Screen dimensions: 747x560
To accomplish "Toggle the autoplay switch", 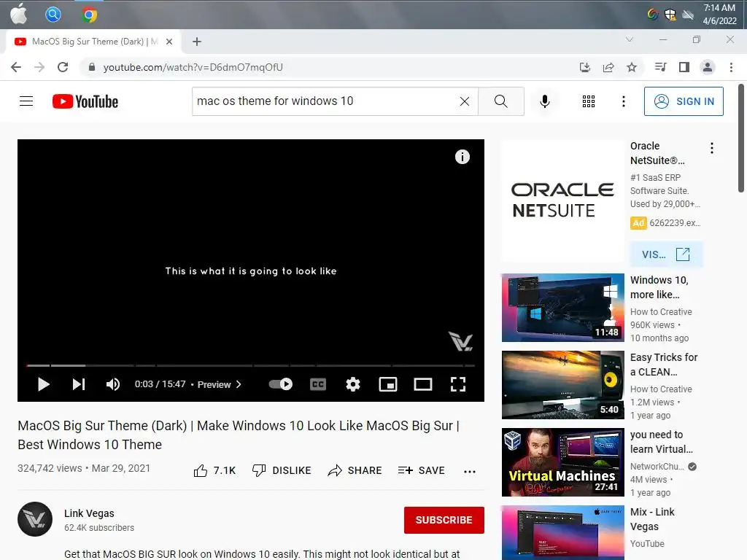I will click(281, 384).
